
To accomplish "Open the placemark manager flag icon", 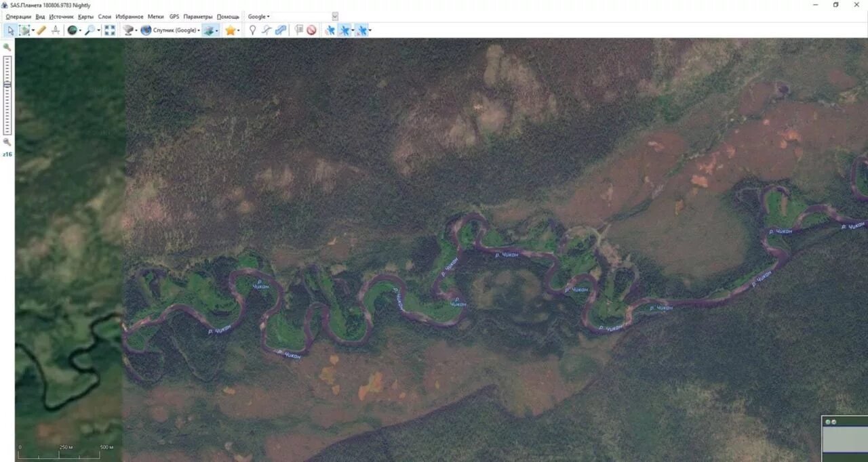I will [298, 30].
